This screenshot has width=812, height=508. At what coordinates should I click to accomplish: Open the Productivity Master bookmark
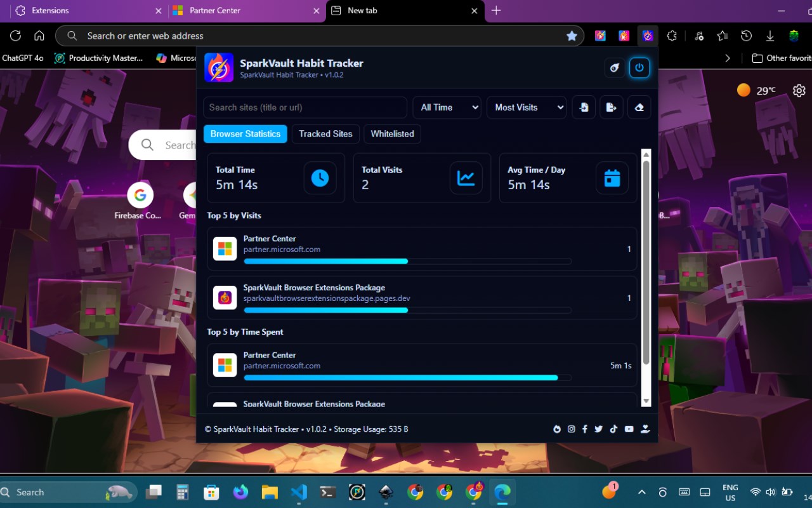coord(99,58)
